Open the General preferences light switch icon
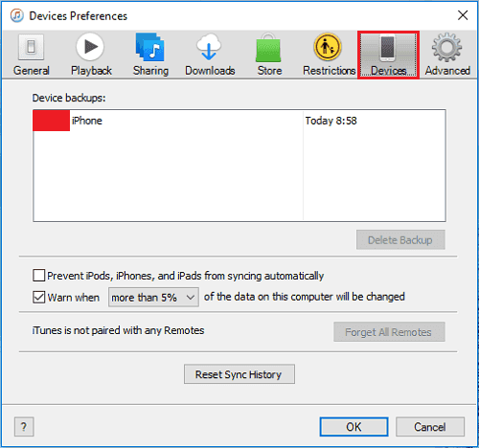This screenshot has width=479, height=448. click(31, 47)
